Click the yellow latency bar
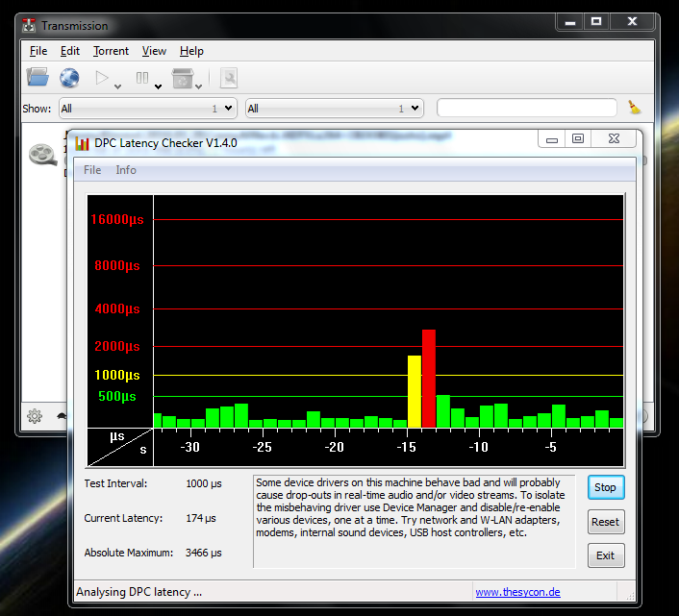 (x=415, y=391)
